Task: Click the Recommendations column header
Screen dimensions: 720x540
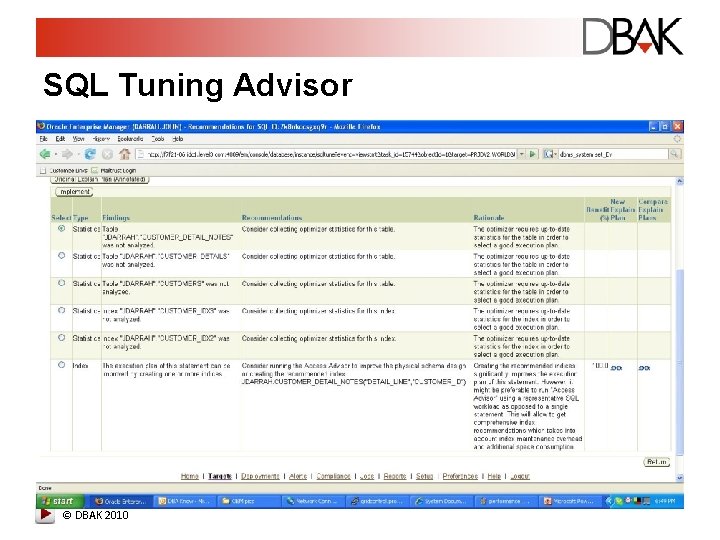Action: click(x=272, y=218)
